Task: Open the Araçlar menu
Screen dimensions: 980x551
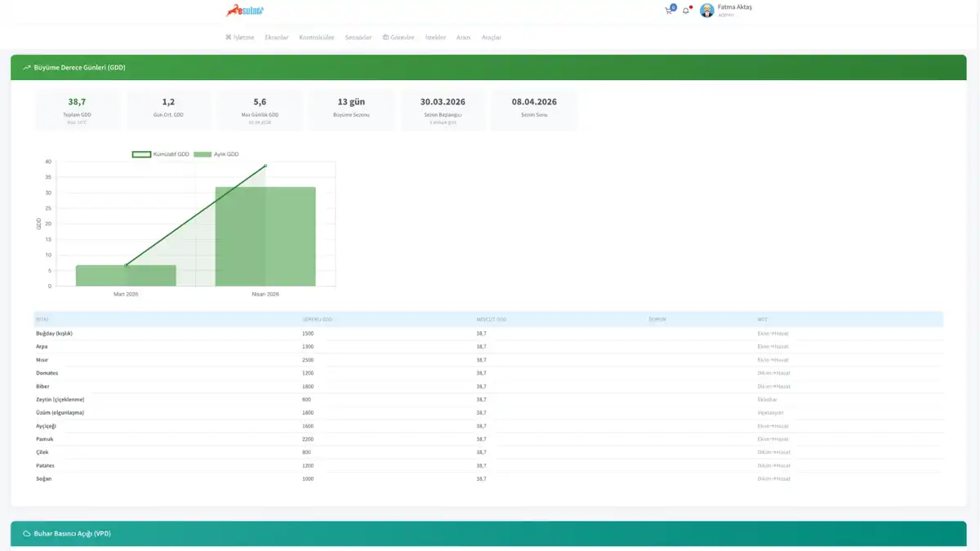Action: tap(492, 38)
